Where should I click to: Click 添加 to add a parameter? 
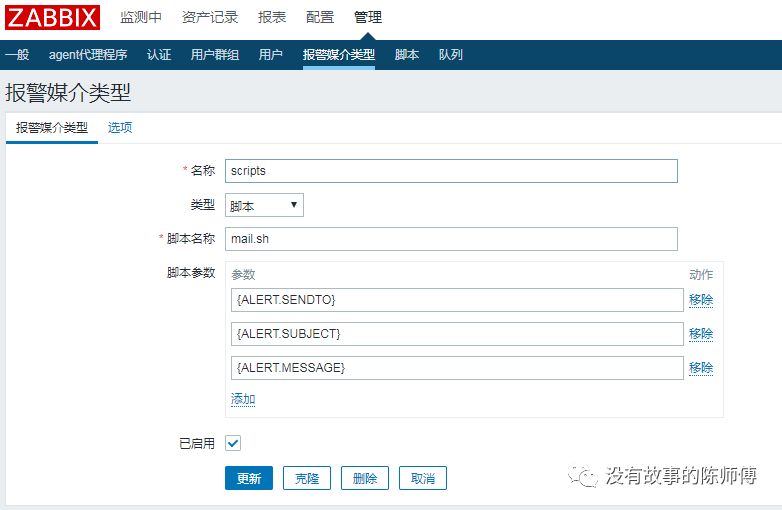tap(243, 399)
